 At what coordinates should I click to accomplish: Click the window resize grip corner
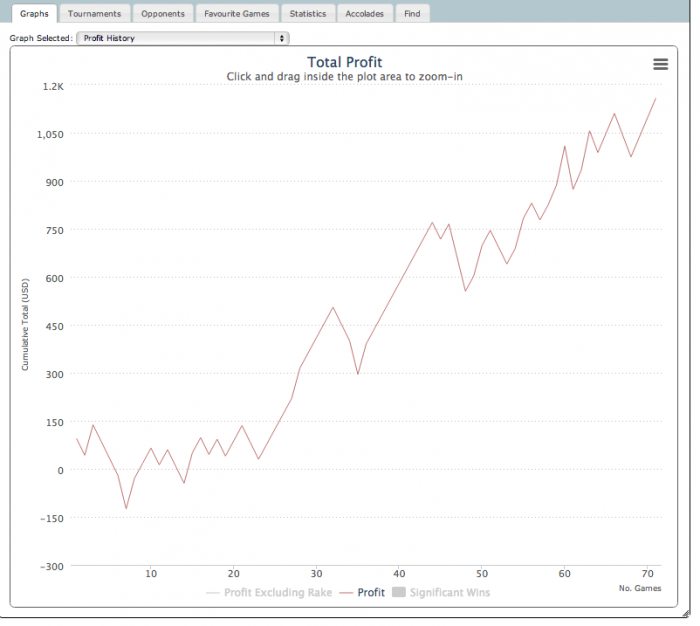click(x=686, y=614)
